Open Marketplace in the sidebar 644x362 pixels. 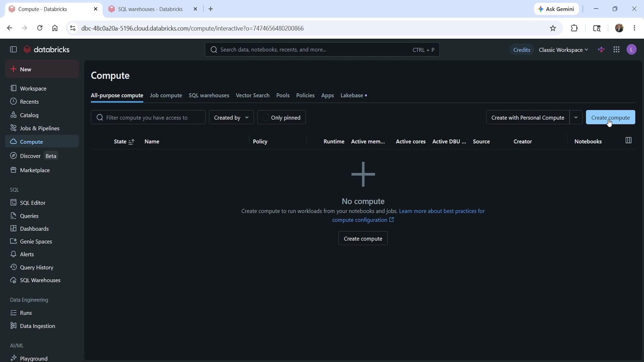tap(42, 170)
